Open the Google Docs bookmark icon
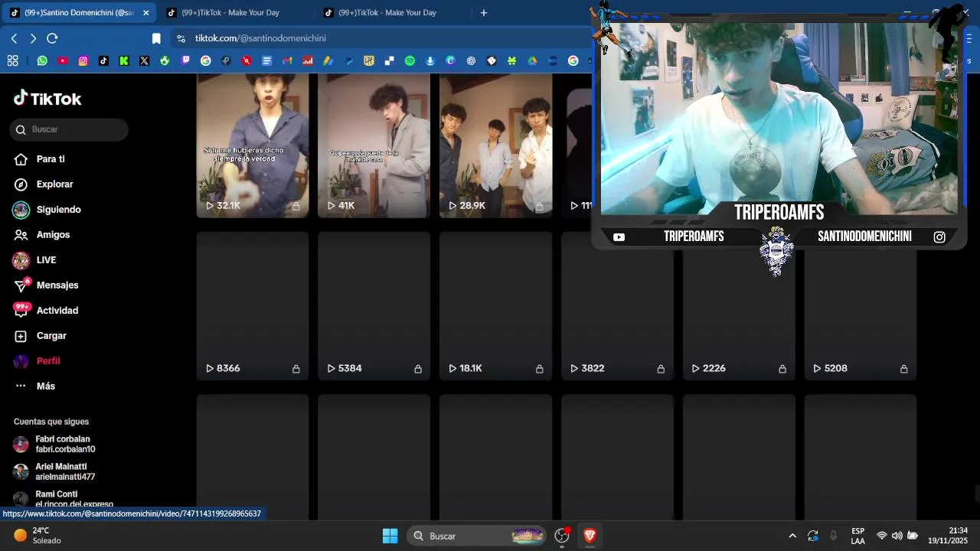This screenshot has height=551, width=980. pos(266,60)
